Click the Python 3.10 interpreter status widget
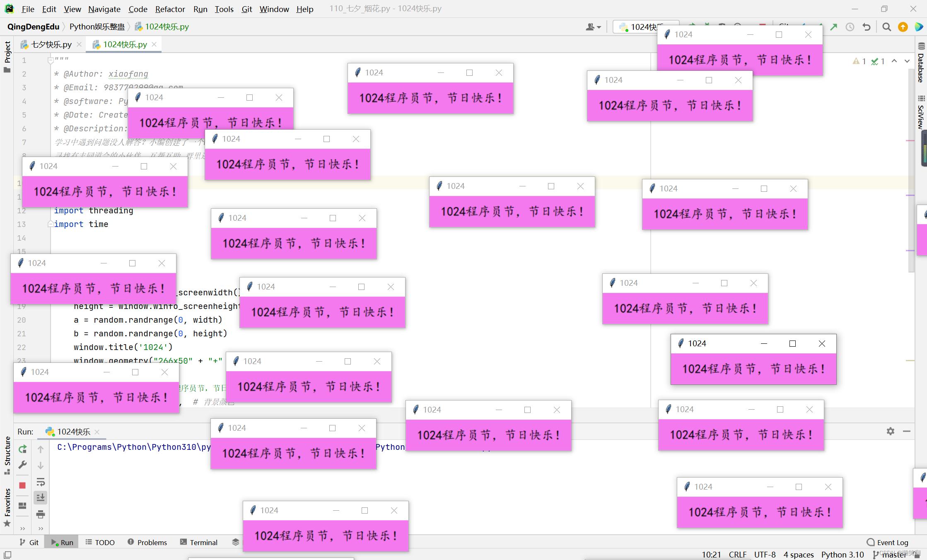Image resolution: width=927 pixels, height=560 pixels. tap(843, 554)
